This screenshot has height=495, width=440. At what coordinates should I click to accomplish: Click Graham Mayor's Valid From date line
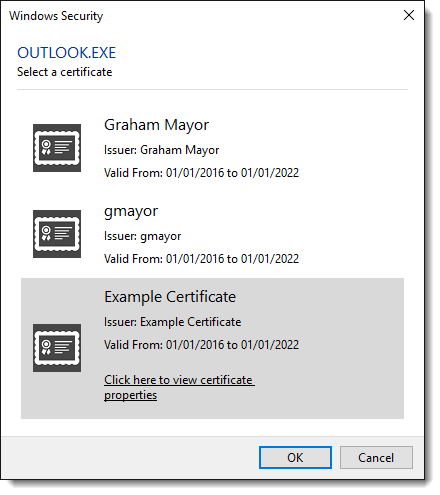click(201, 173)
